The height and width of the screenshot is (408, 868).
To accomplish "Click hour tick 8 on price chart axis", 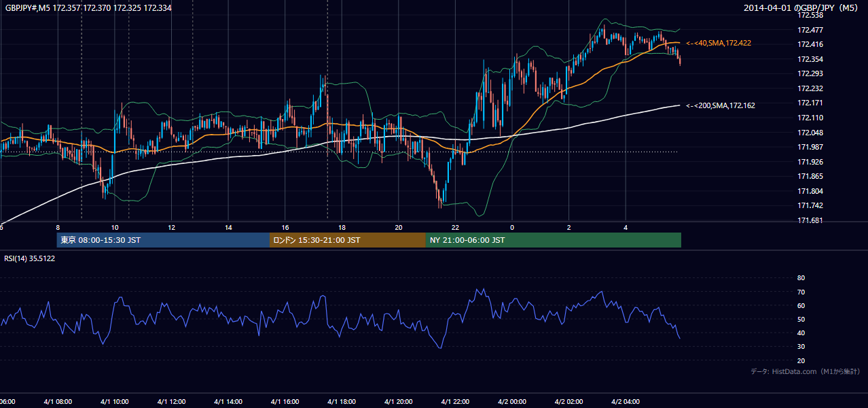I will coord(58,227).
